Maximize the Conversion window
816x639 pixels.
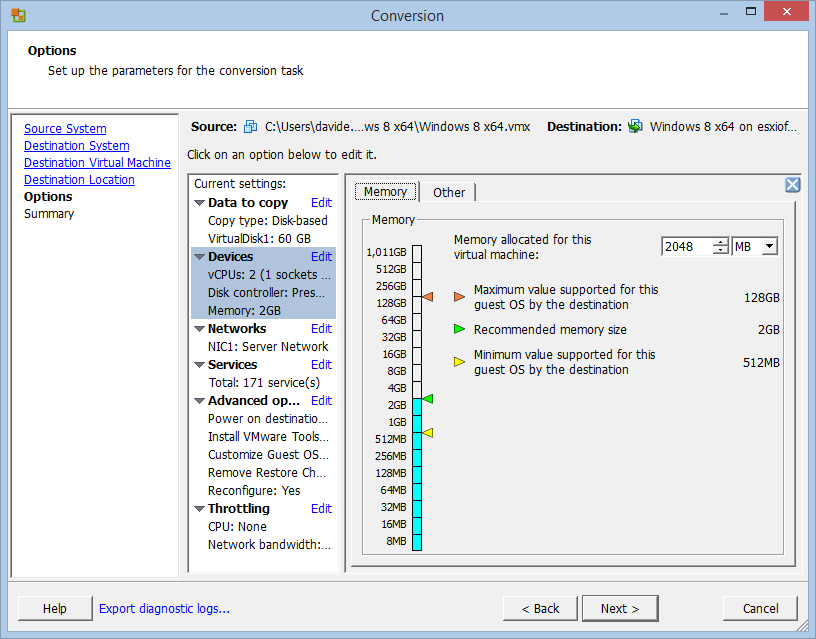point(750,12)
